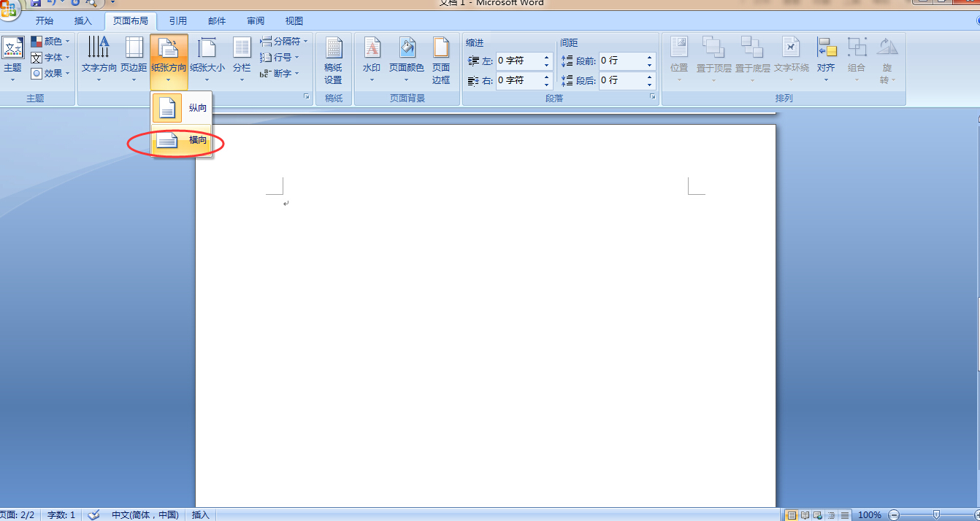Click the language 中文(简体，中国) status
Image resolution: width=980 pixels, height=521 pixels.
coord(145,514)
